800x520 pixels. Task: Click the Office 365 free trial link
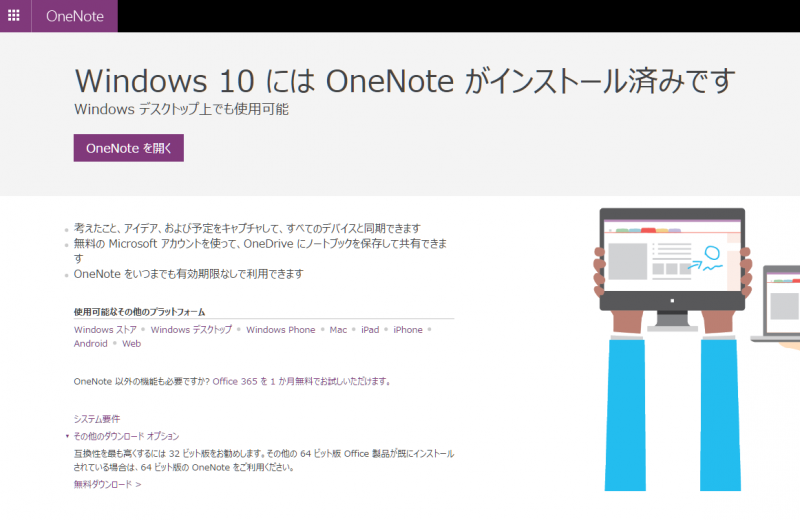(x=302, y=381)
